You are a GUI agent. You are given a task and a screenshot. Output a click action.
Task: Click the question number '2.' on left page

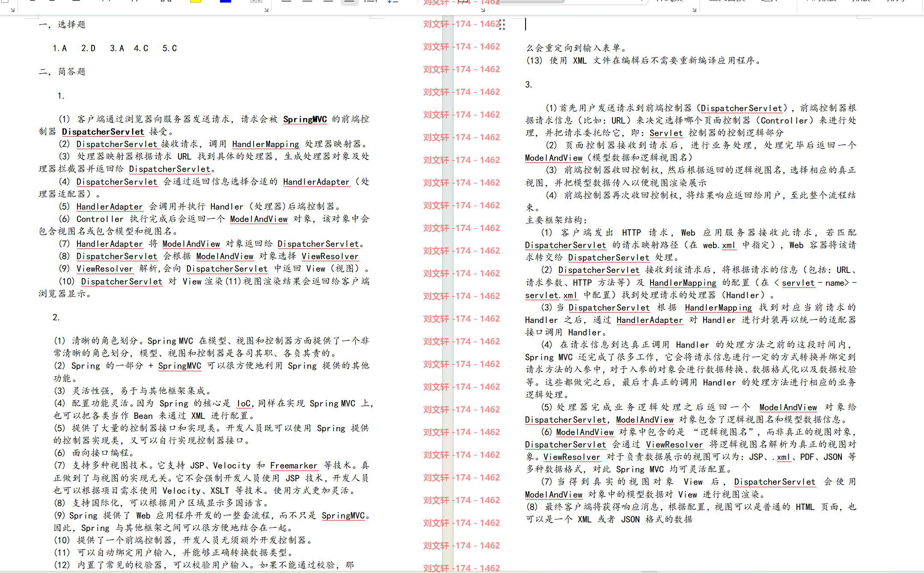(56, 318)
